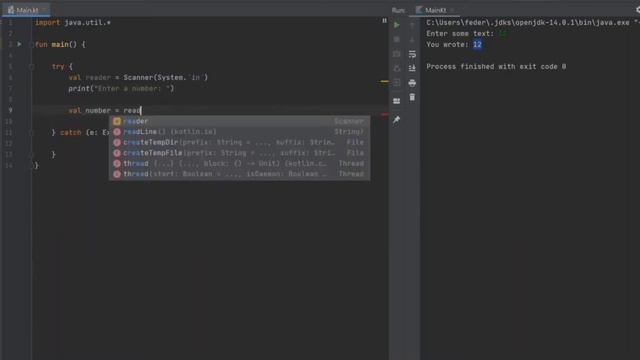Click 'Process finished with exit code 0' text

(x=496, y=67)
